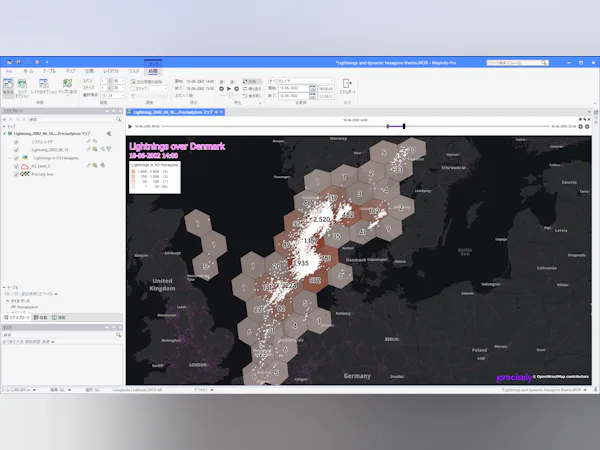This screenshot has height=450, width=600.
Task: Toggle H3_Level_3 layer visibility checkbox
Action: point(16,166)
